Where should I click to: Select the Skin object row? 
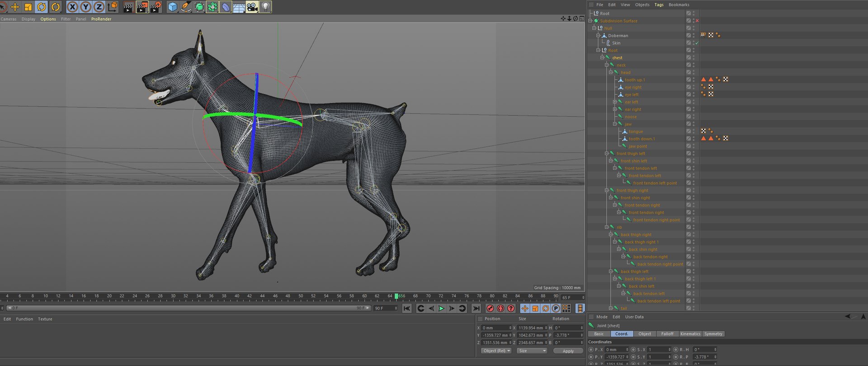(x=636, y=43)
